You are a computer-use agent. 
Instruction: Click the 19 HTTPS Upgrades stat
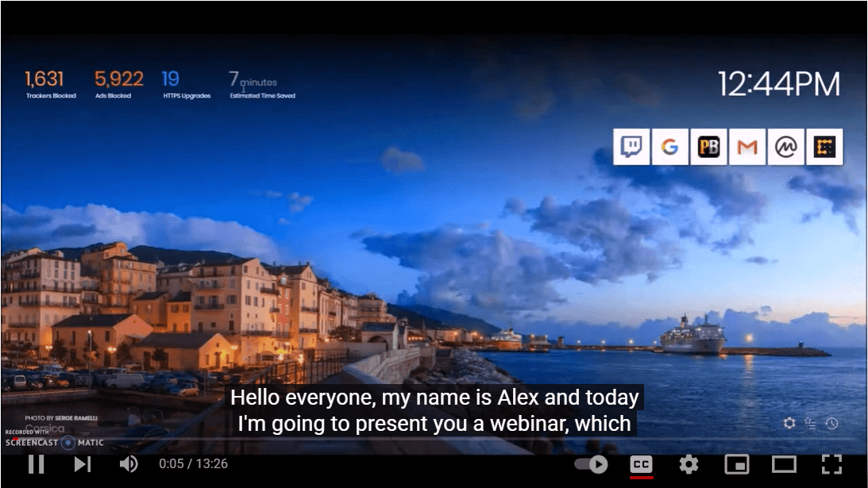click(x=187, y=84)
